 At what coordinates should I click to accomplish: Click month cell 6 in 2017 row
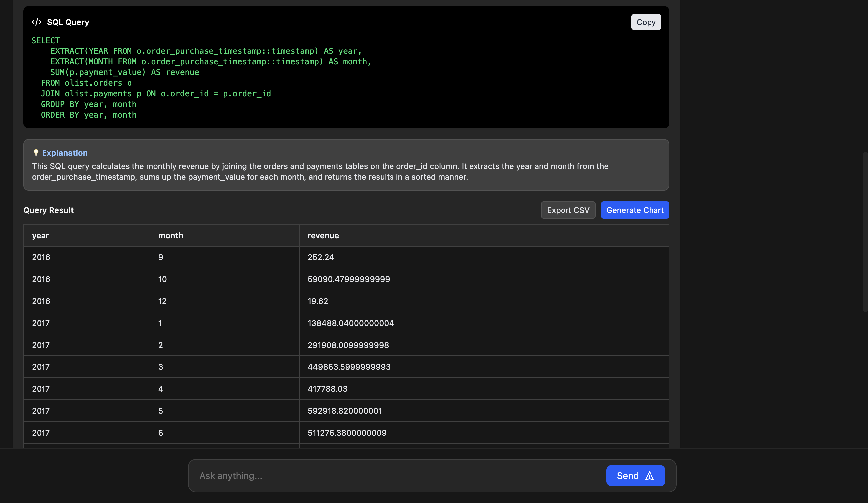224,433
